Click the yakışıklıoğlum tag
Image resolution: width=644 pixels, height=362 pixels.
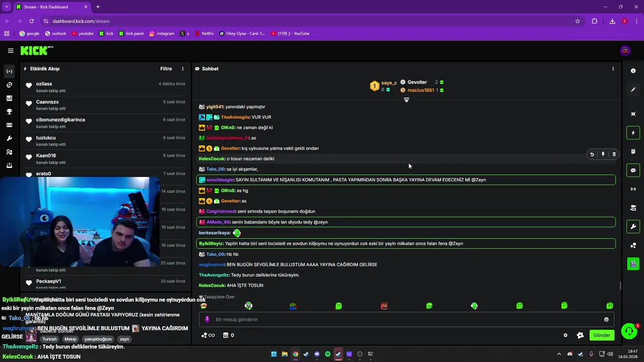coord(98,339)
